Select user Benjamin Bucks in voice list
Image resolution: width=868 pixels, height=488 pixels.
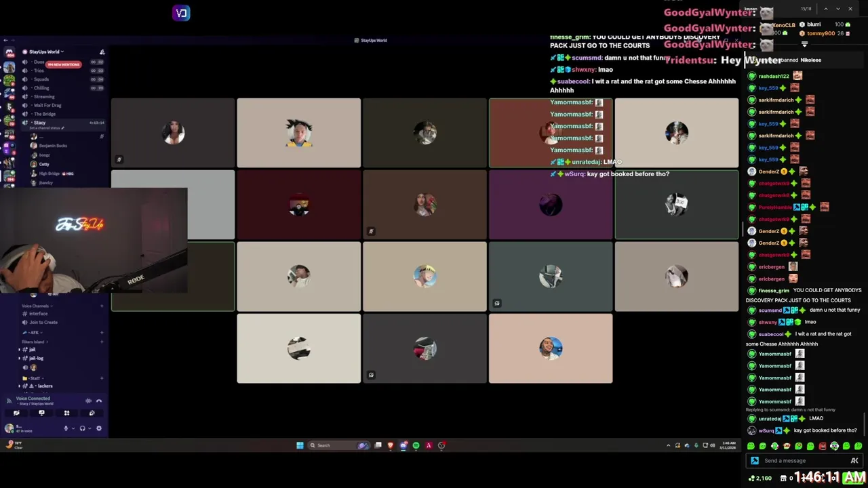(x=53, y=146)
